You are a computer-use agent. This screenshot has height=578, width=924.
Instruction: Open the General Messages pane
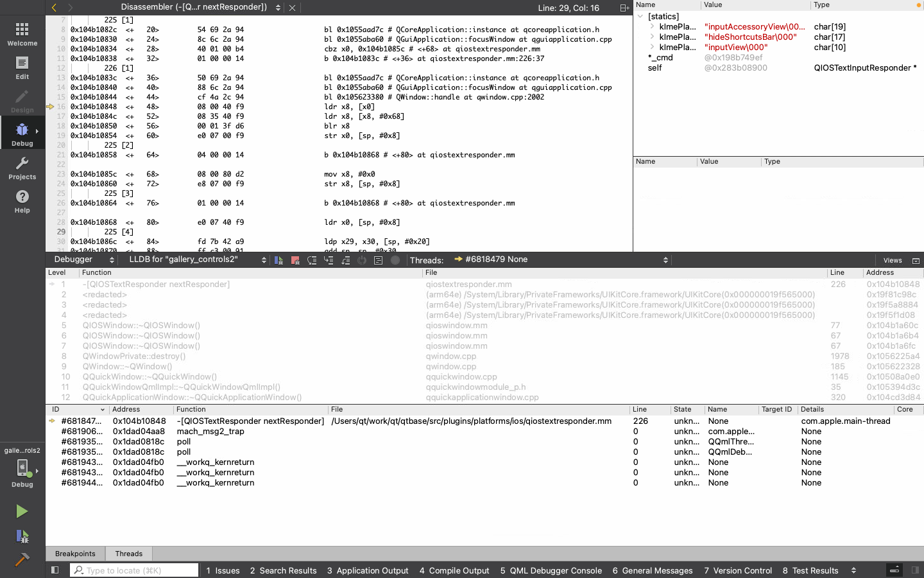coord(653,570)
